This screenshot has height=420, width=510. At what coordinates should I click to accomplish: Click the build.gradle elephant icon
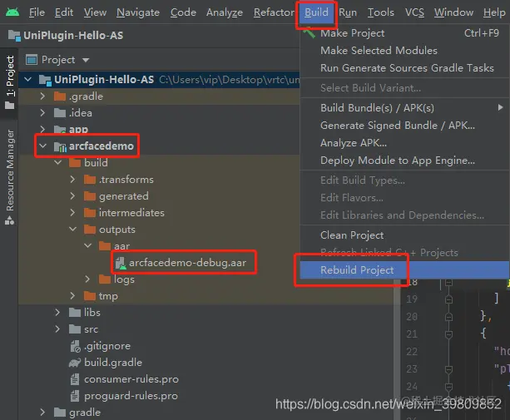point(75,363)
